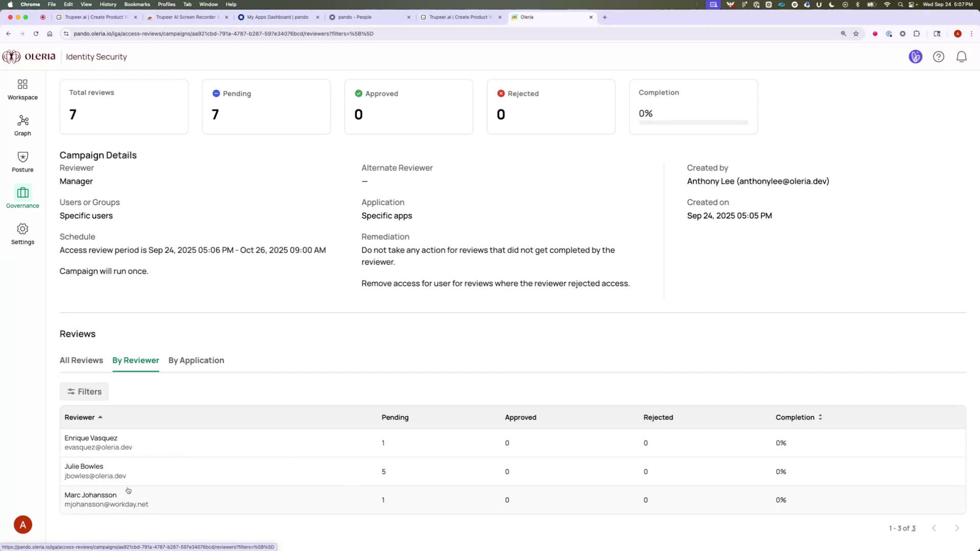Viewport: 980px width, 551px height.
Task: Click the previous page chevron
Action: tap(934, 528)
